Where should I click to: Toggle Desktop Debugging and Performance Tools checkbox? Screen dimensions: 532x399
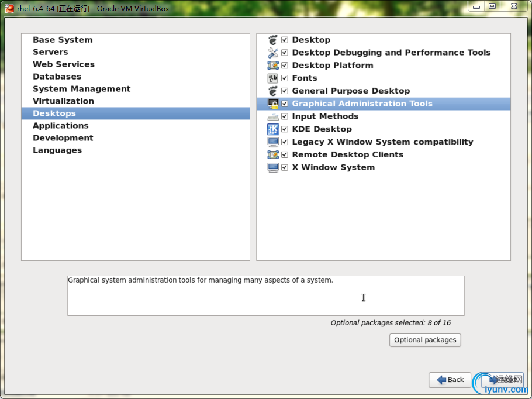pos(285,53)
